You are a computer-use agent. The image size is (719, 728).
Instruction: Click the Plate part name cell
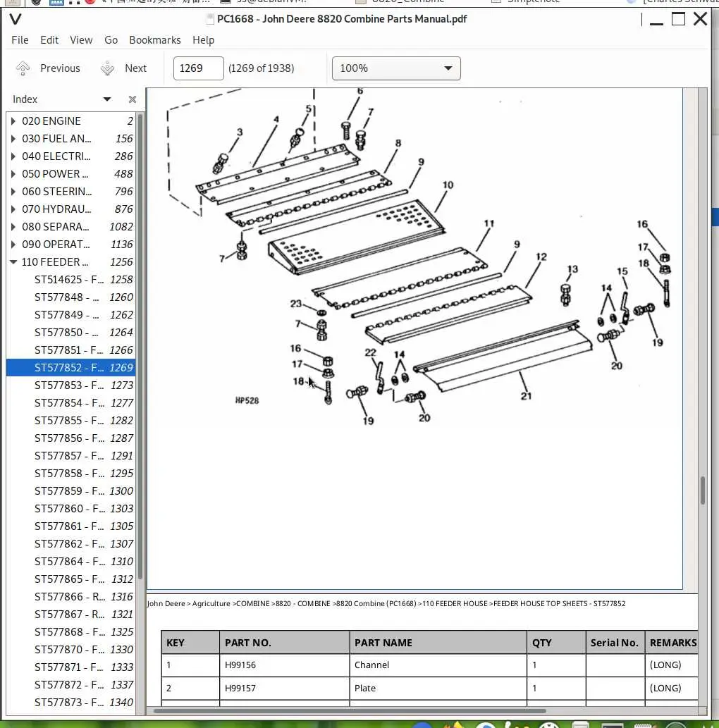coord(438,689)
